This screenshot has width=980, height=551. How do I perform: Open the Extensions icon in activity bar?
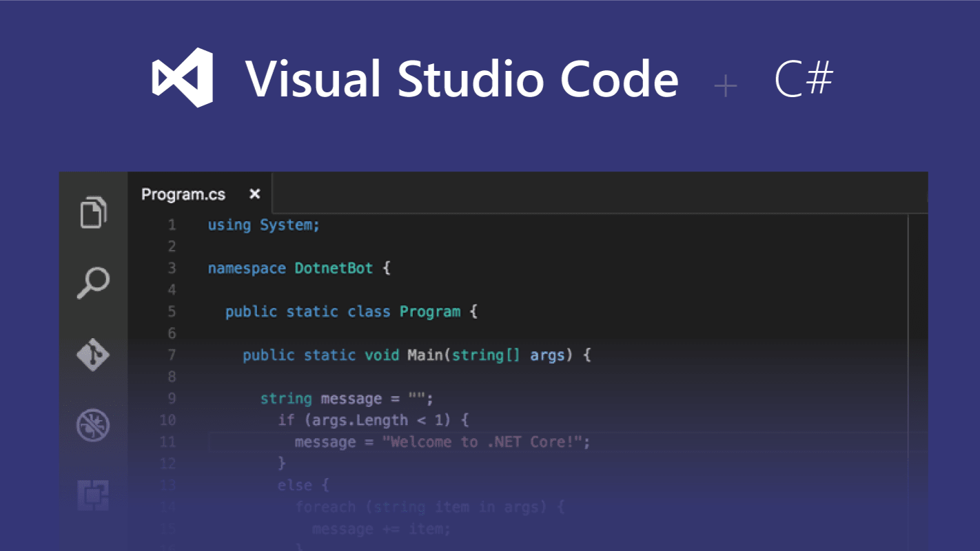[93, 496]
